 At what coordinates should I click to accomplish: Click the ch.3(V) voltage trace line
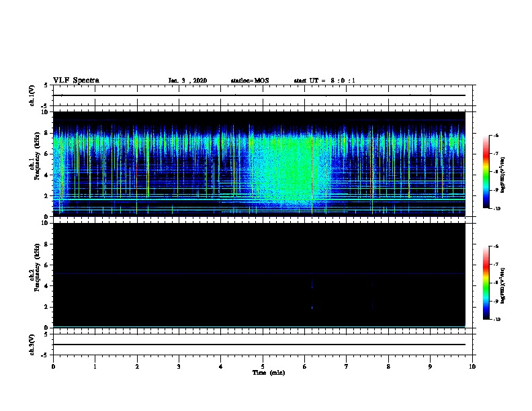tap(259, 345)
